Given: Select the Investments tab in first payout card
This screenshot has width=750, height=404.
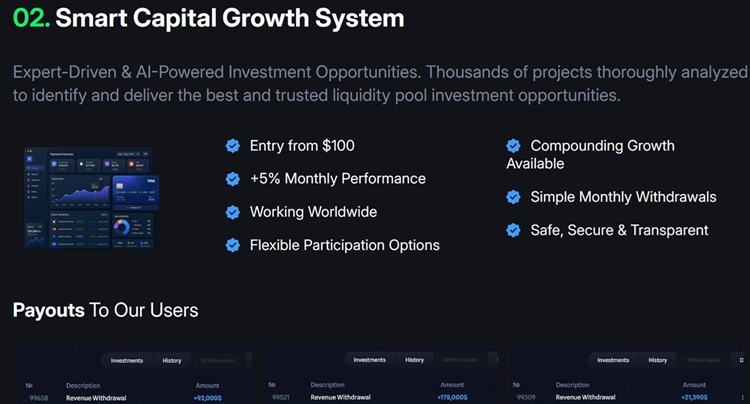Looking at the screenshot, I should coord(127,360).
